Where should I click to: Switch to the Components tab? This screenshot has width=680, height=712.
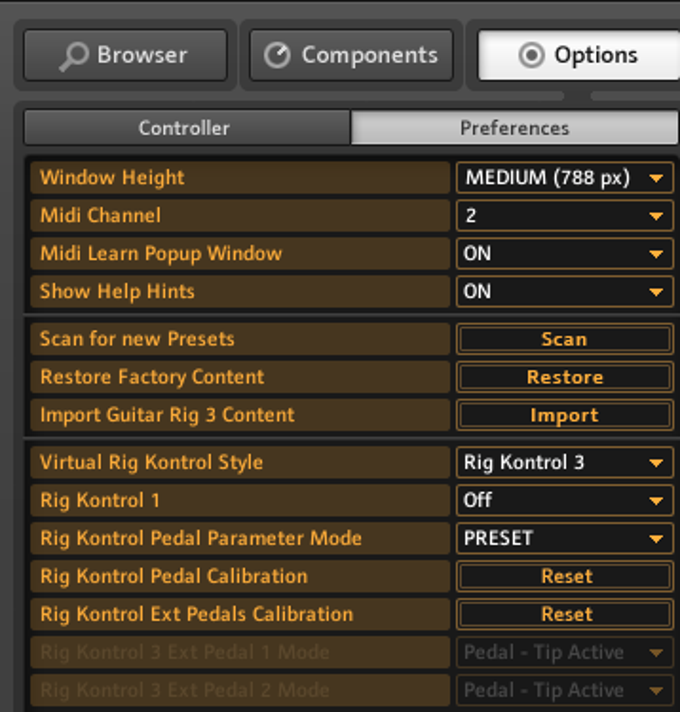351,55
